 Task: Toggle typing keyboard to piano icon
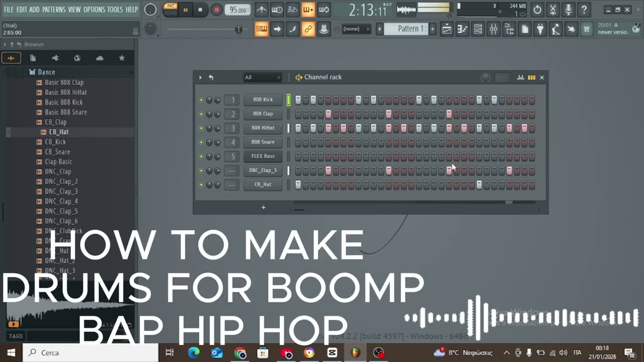pos(261,29)
